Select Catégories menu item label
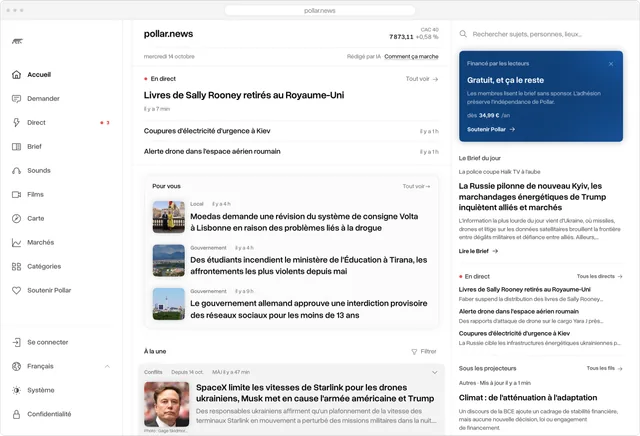 (x=44, y=267)
